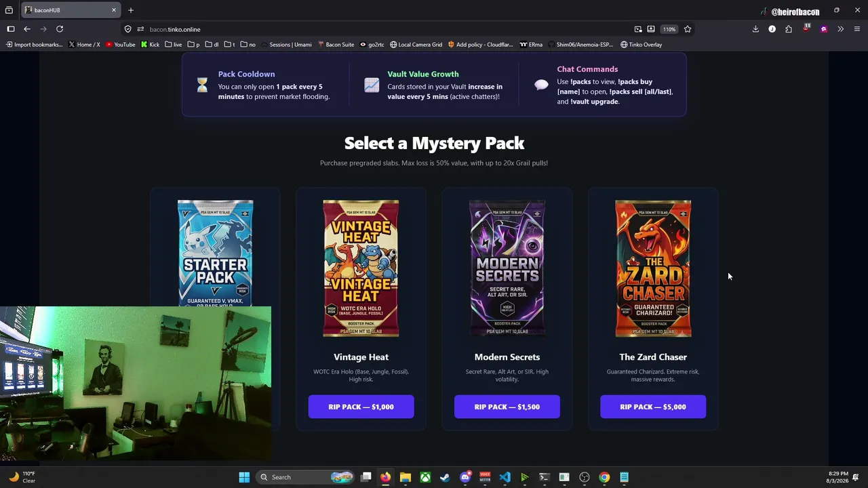Open Steam from the taskbar

[445, 477]
